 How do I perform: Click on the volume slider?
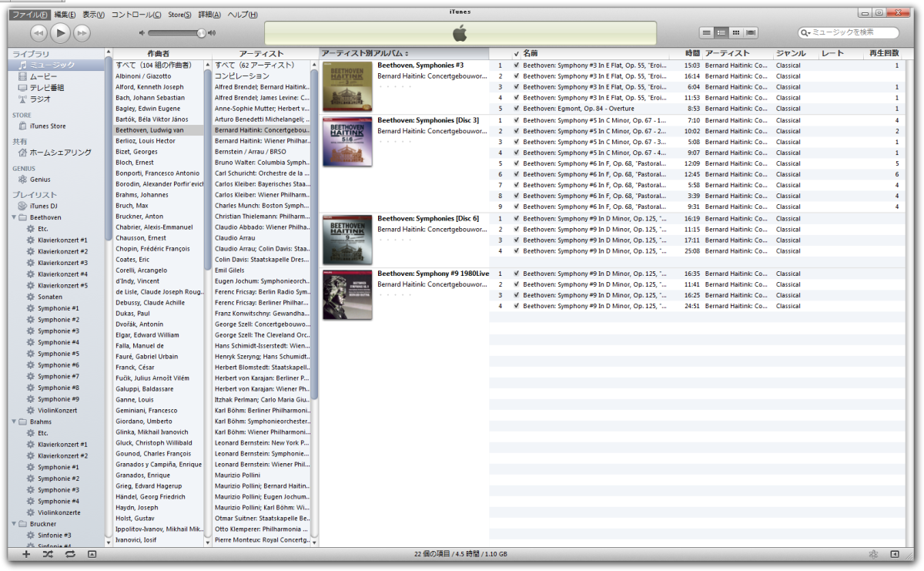pos(176,33)
